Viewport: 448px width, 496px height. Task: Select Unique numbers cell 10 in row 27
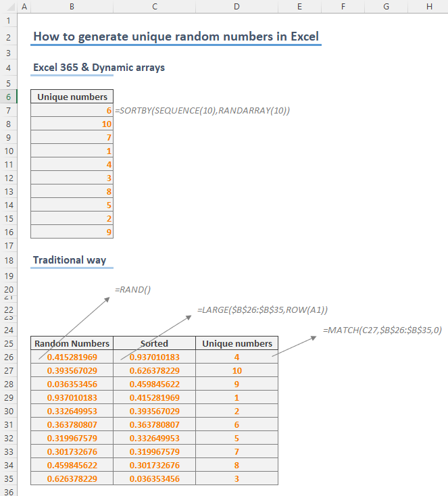tap(237, 370)
